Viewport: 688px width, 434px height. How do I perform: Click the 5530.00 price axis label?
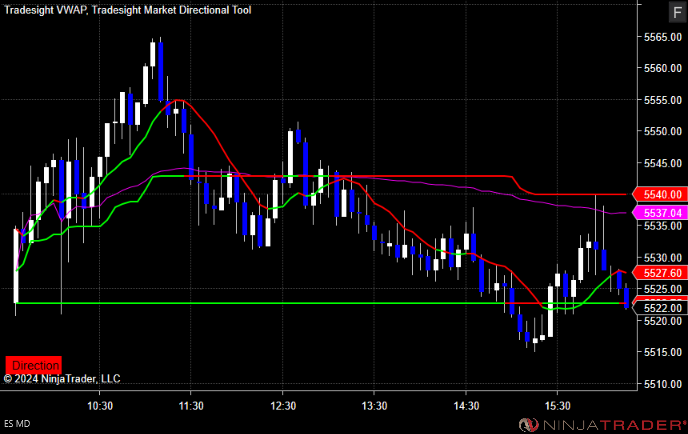click(663, 258)
